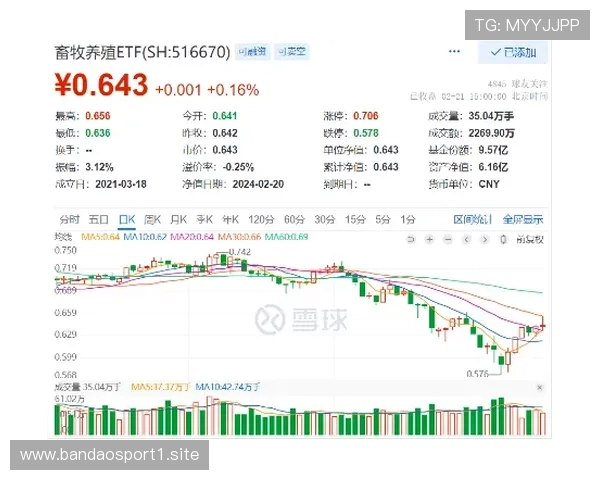
Task: Click the volume MA10:42.74万手 label
Action: (228, 387)
